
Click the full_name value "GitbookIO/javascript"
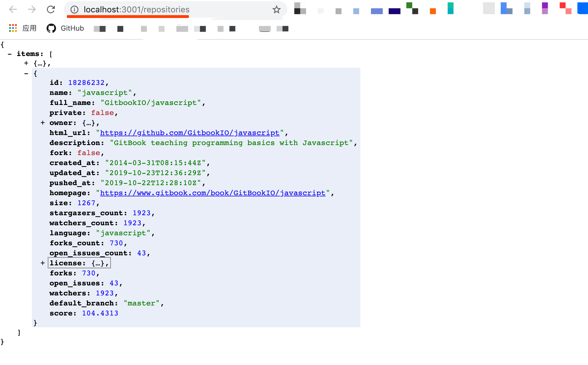[x=151, y=103]
